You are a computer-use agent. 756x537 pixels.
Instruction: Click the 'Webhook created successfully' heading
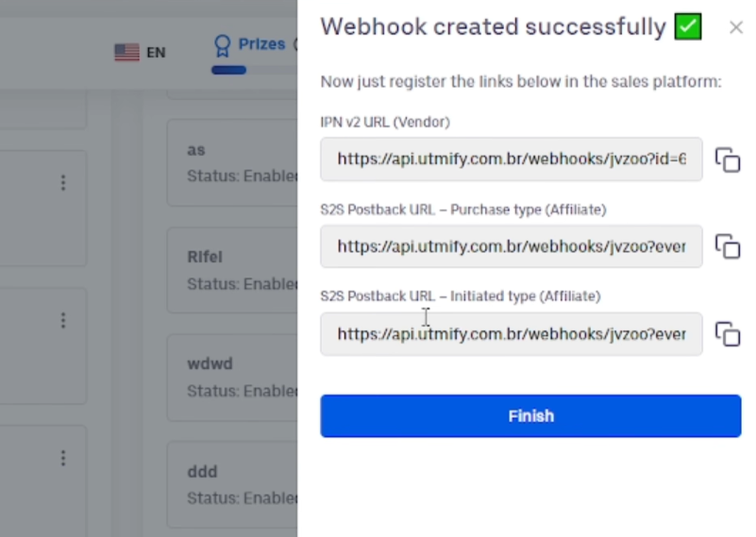coord(494,27)
